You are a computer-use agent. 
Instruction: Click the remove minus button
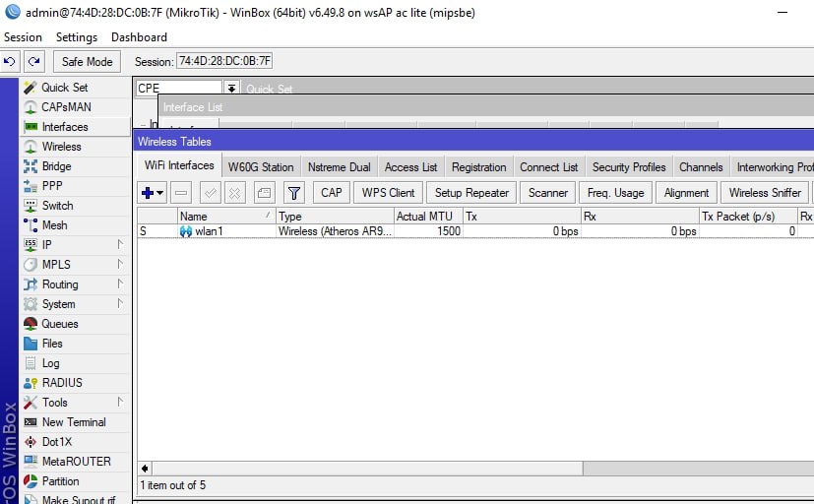tap(181, 193)
